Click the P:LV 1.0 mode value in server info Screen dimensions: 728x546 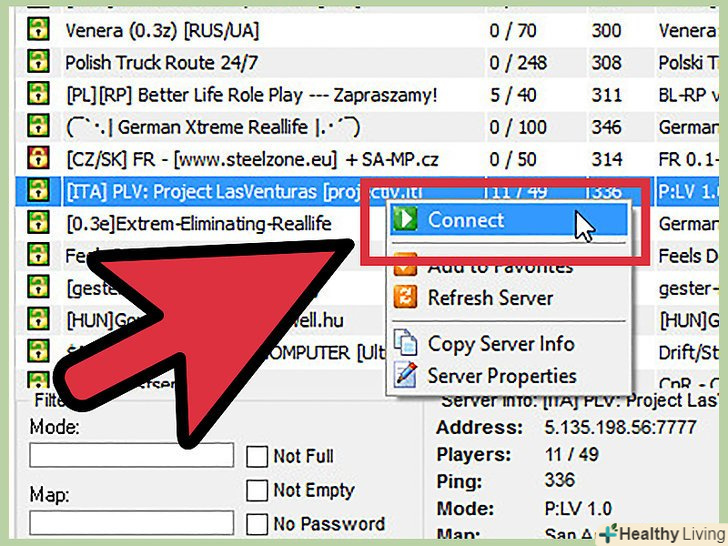tap(578, 509)
